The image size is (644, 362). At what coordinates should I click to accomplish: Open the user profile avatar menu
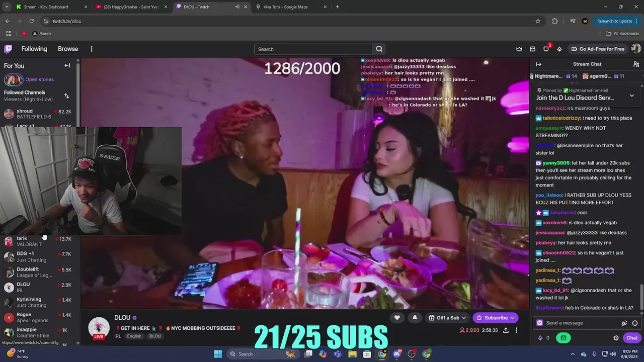coord(636,49)
